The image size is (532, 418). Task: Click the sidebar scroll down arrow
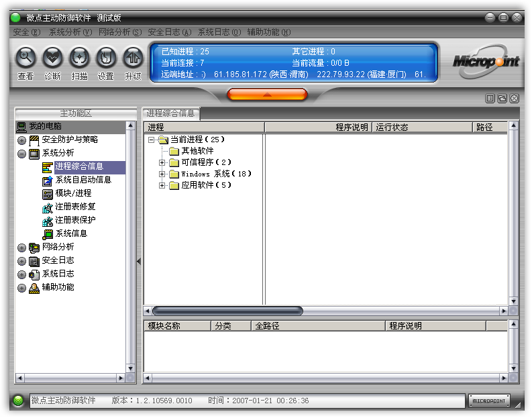[131, 369]
